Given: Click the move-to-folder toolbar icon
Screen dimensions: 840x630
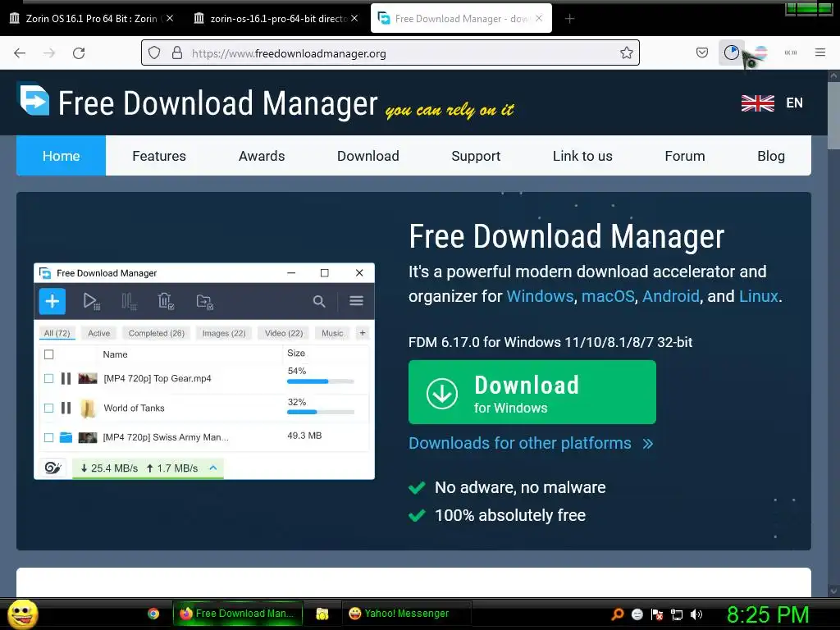Looking at the screenshot, I should (205, 302).
